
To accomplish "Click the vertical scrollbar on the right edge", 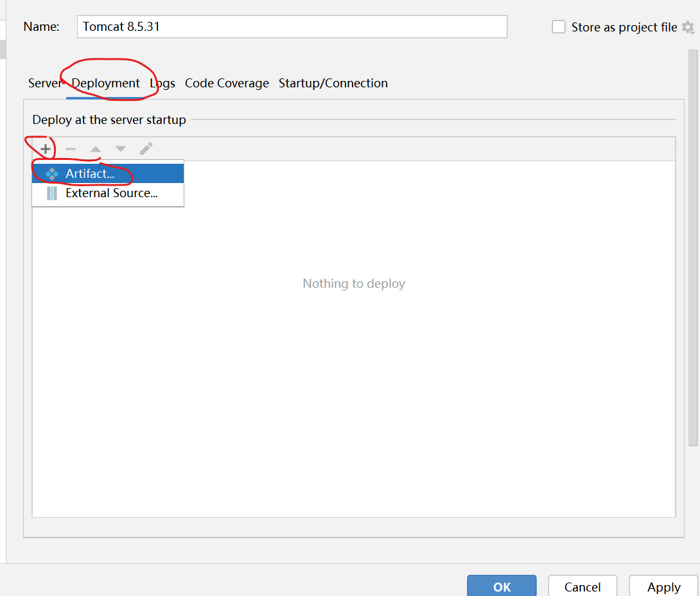I will click(x=693, y=248).
